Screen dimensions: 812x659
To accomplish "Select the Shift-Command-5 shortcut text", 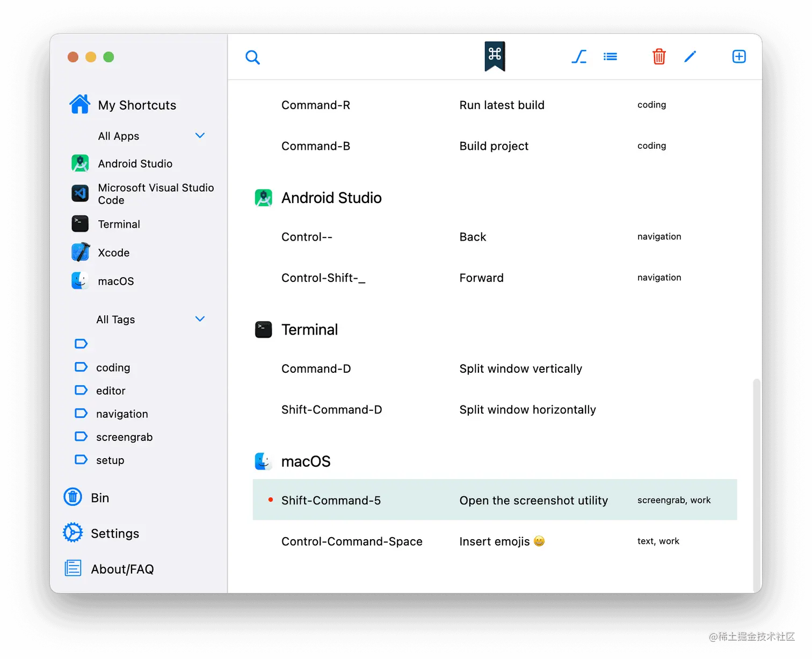I will click(331, 501).
